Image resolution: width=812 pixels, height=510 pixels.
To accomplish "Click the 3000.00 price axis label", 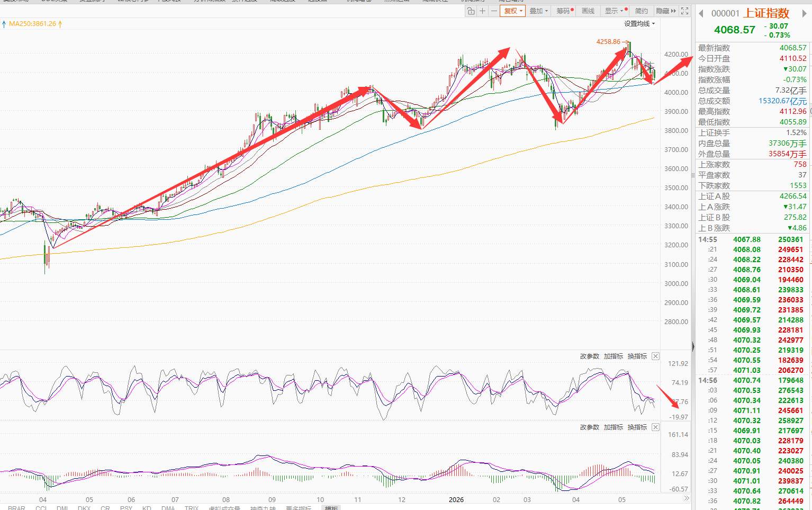I will [676, 283].
